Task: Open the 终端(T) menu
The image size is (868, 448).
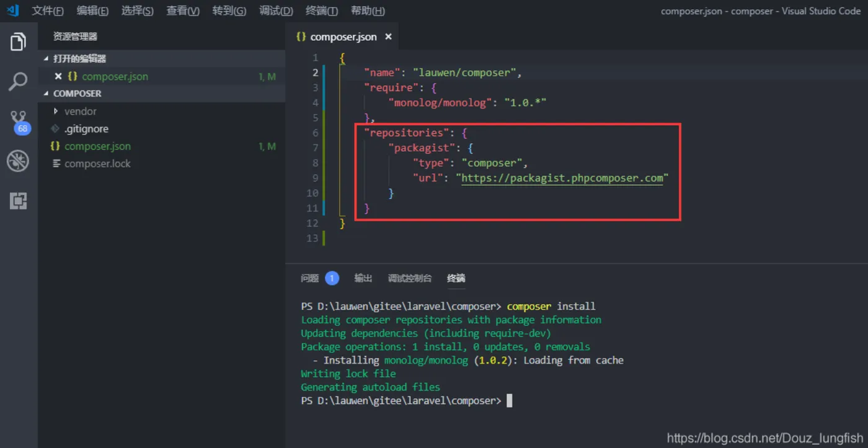Action: pos(322,11)
